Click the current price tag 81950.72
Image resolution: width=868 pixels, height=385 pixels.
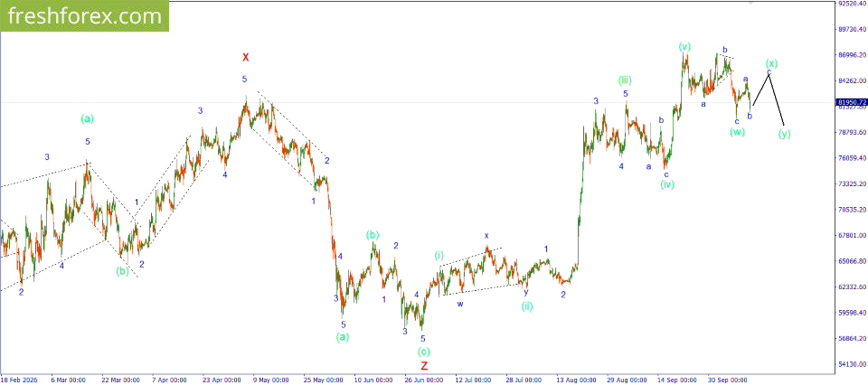coord(851,102)
